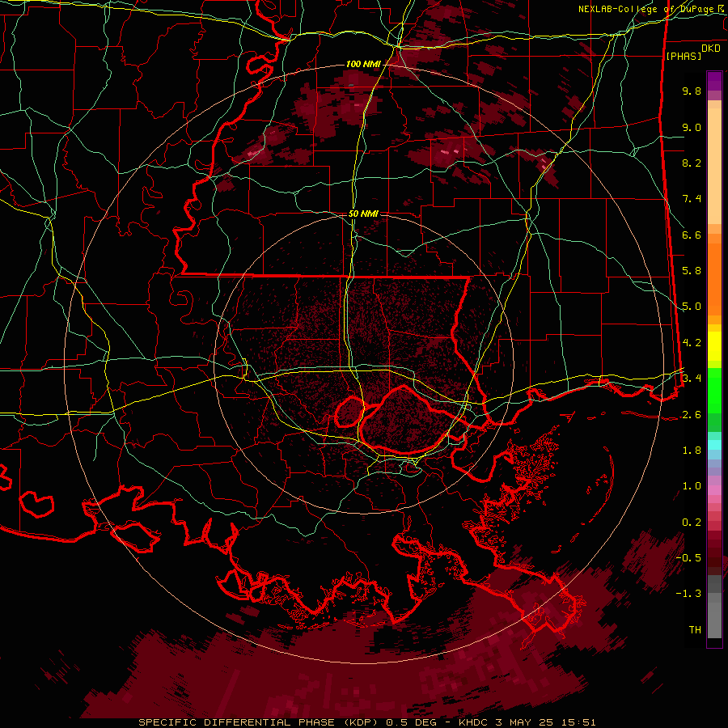Click the 6.6 value on the color scale
The height and width of the screenshot is (728, 728).
pos(692,235)
